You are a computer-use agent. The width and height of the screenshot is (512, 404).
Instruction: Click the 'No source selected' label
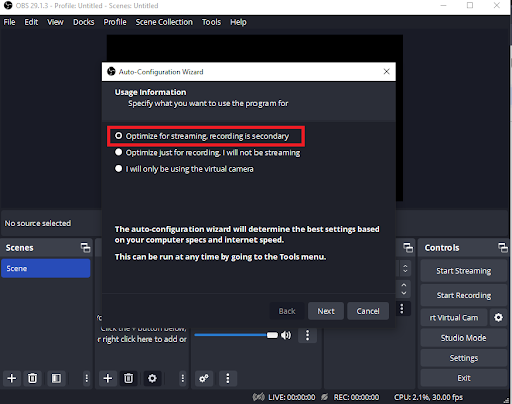pyautogui.click(x=38, y=223)
